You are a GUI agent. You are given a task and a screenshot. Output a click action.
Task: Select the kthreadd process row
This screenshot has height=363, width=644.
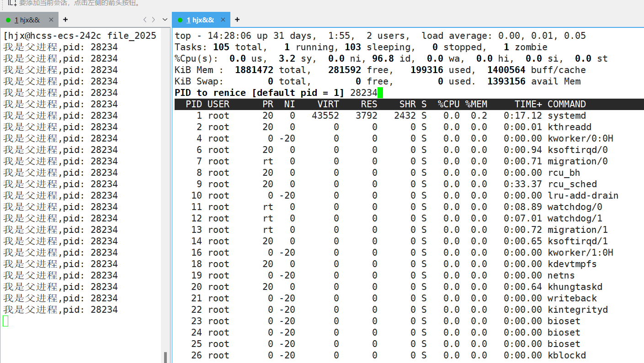click(x=409, y=127)
